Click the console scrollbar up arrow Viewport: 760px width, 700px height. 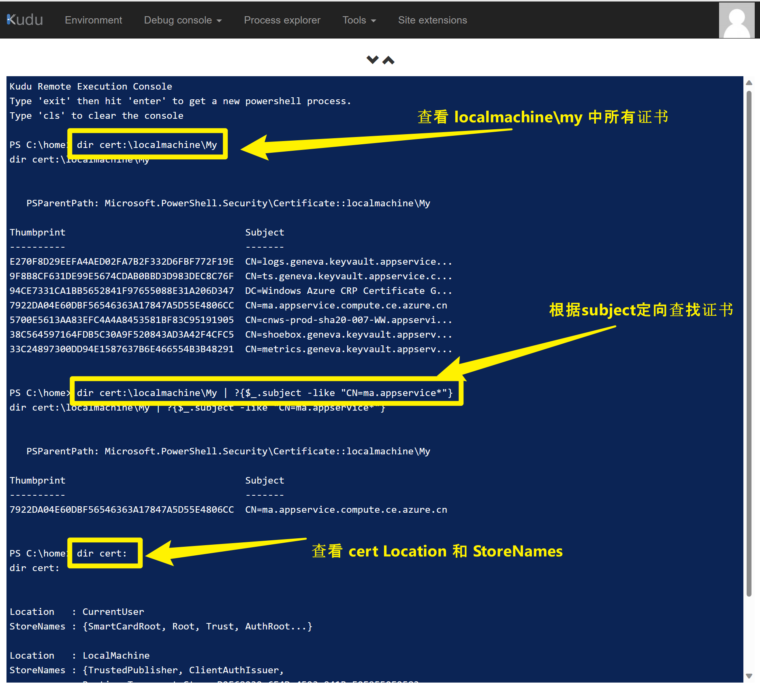[x=749, y=83]
